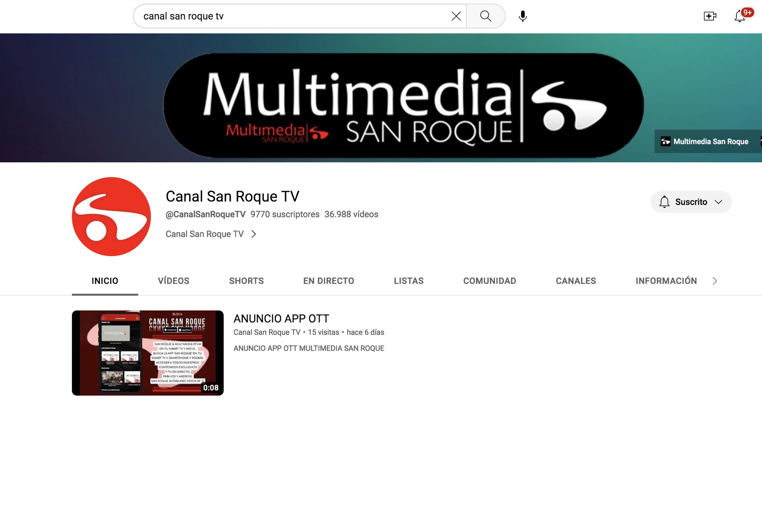Click the 15 visitas view count

coord(323,332)
